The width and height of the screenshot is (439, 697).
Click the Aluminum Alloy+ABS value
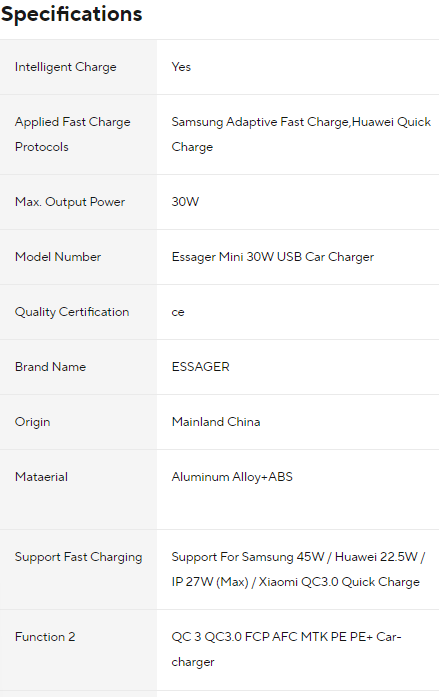[x=232, y=477]
